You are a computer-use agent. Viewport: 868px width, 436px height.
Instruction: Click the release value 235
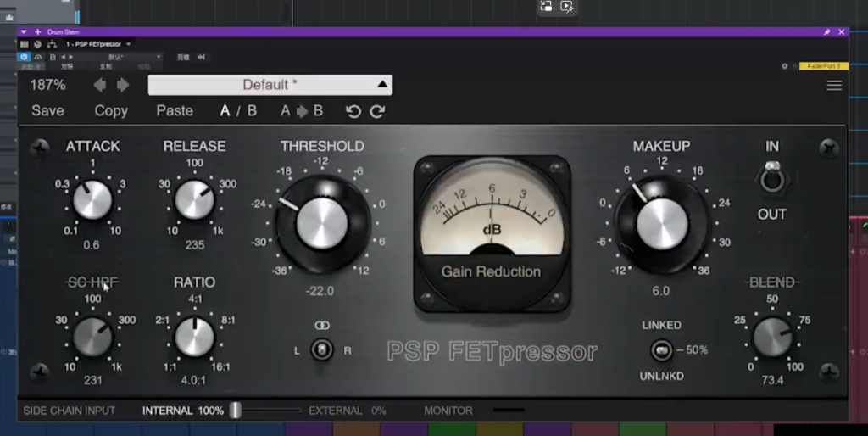[195, 245]
